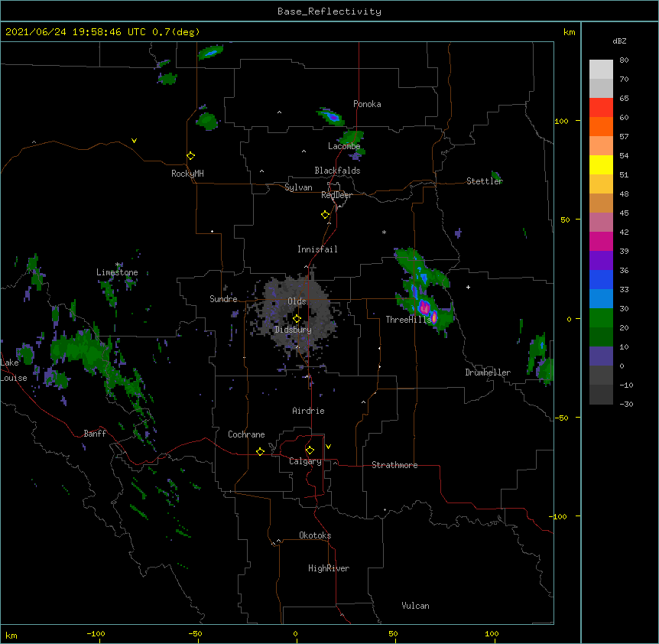Screen dimensions: 659x644
Task: Click the storm cell west of Ponoka
Action: pyautogui.click(x=331, y=116)
